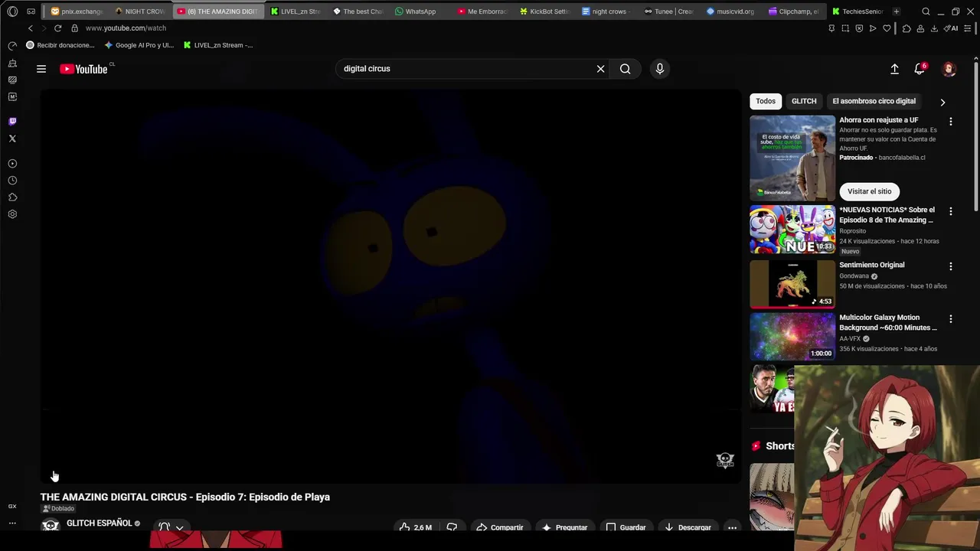The image size is (980, 551).
Task: Select the Todos filter chip
Action: (x=766, y=101)
